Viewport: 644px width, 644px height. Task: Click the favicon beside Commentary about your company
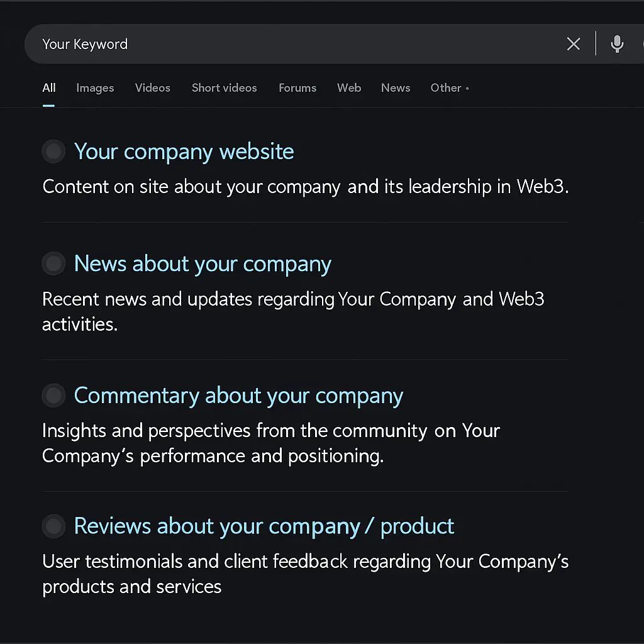(x=53, y=396)
